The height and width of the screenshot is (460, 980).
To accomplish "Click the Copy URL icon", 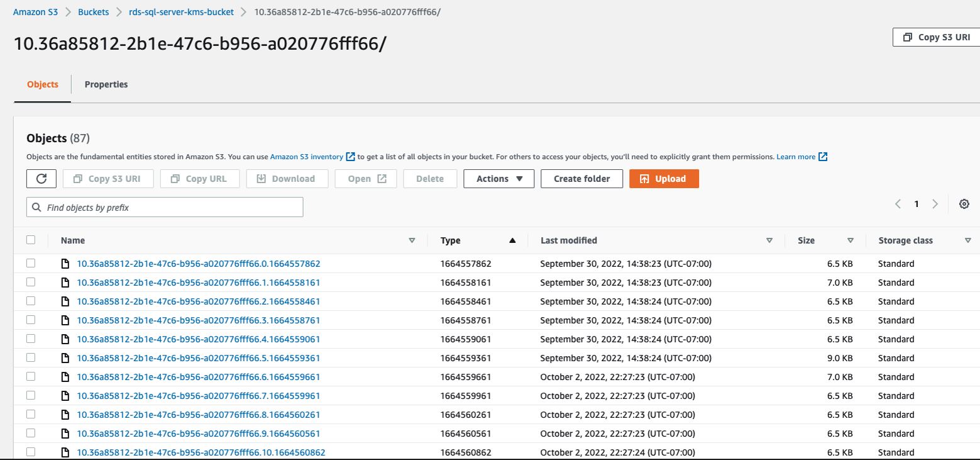I will point(176,178).
